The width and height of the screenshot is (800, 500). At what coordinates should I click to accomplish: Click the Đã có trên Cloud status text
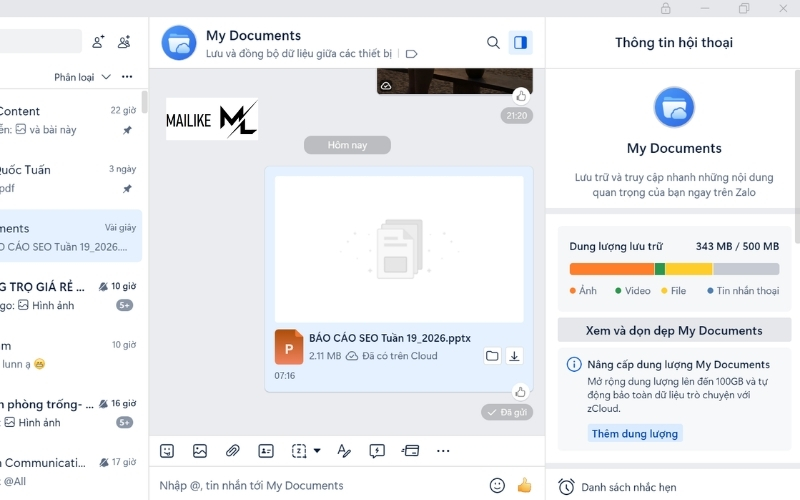(x=399, y=356)
